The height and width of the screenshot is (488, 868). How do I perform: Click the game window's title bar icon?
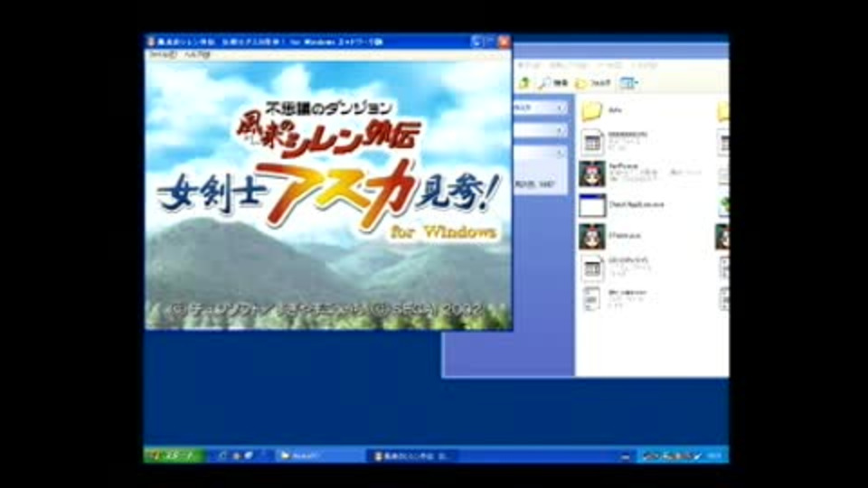coord(151,42)
